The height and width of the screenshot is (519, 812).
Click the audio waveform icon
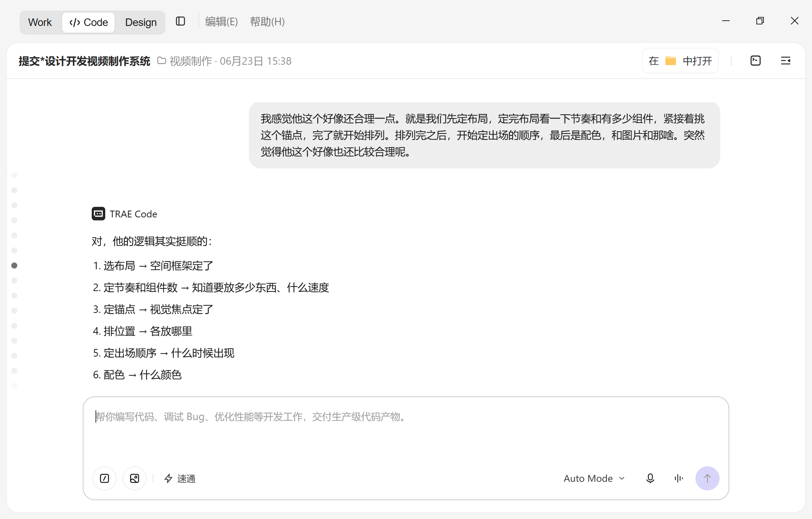point(679,478)
